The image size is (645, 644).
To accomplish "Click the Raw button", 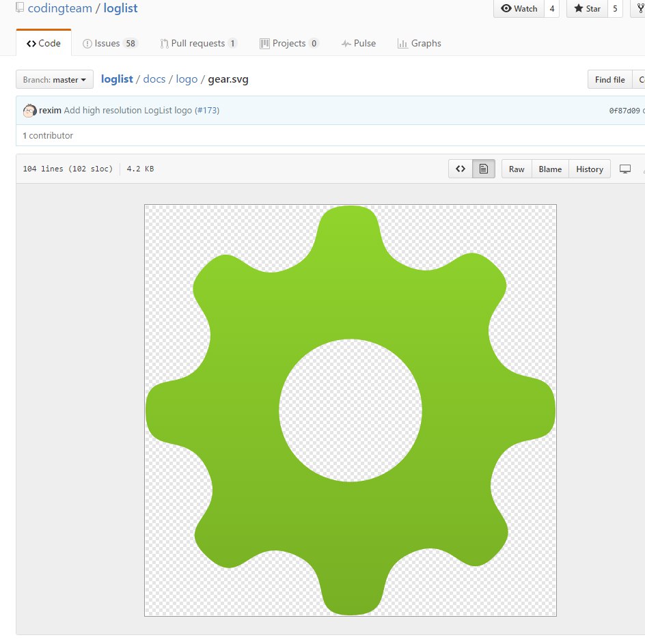I will pos(517,169).
